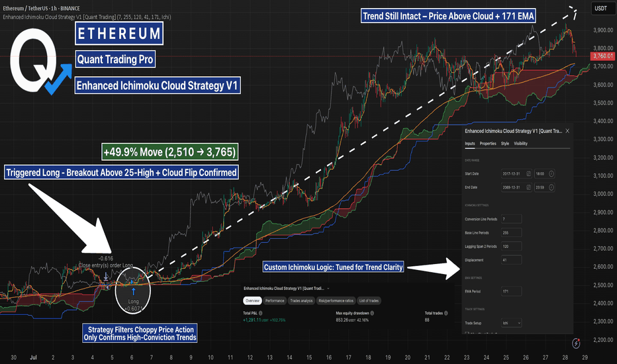Click the 3,900.00 price axis label
The width and height of the screenshot is (617, 364).
[603, 30]
